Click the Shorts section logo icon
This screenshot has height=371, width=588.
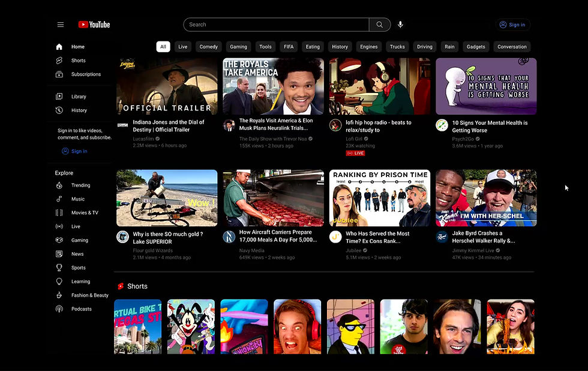point(121,286)
